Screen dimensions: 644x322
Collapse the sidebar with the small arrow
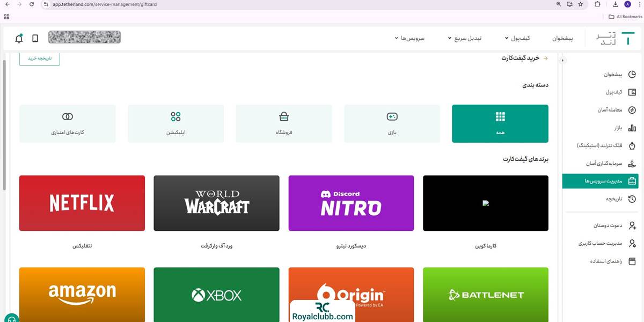click(x=562, y=60)
